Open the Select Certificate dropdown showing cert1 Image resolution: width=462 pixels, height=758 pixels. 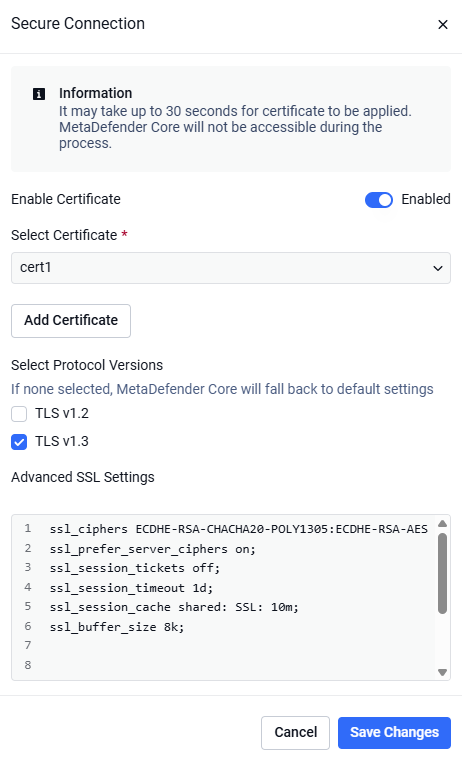[x=231, y=268]
